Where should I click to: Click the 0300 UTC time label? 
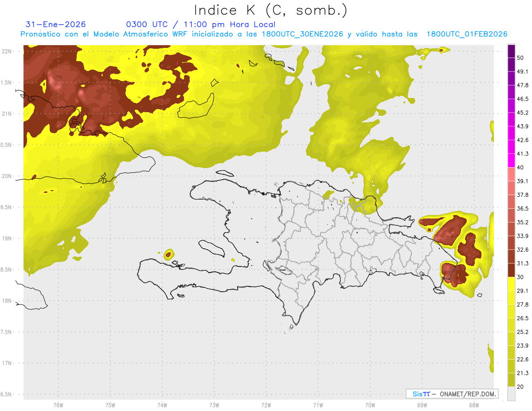pyautogui.click(x=147, y=24)
